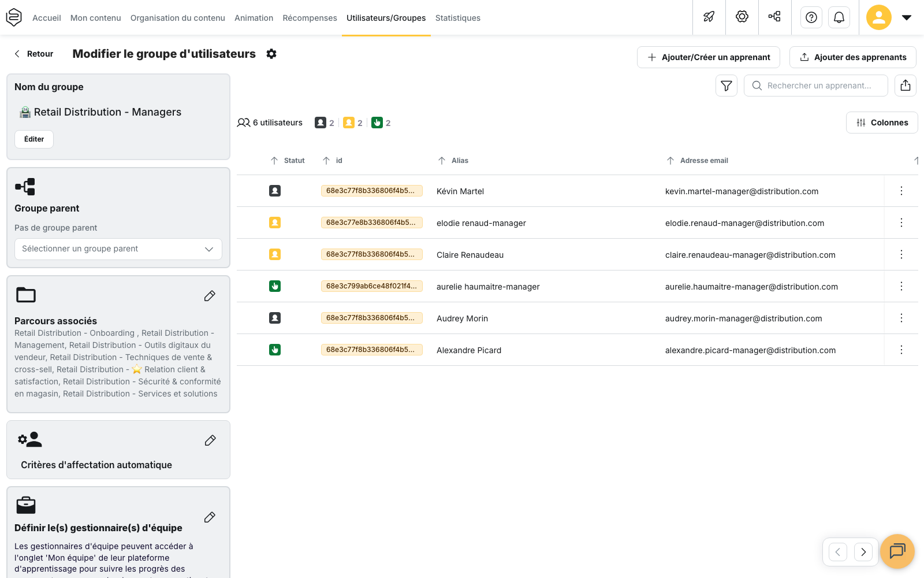Open the Récompenses tab
The image size is (924, 578).
click(310, 18)
